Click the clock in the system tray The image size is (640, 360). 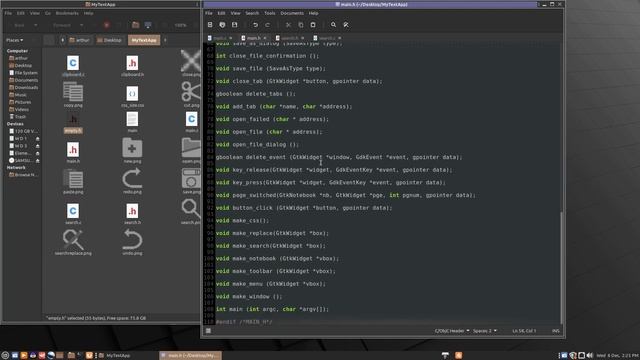pyautogui.click(x=618, y=356)
